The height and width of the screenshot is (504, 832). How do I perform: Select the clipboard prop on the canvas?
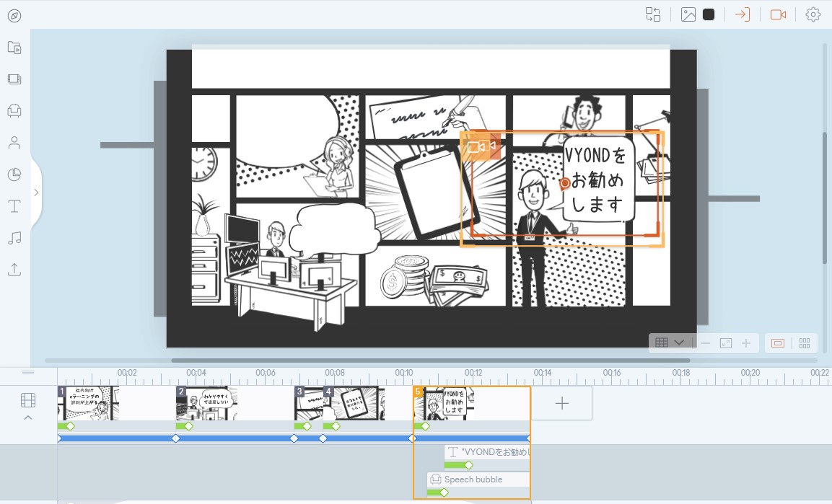(437, 193)
